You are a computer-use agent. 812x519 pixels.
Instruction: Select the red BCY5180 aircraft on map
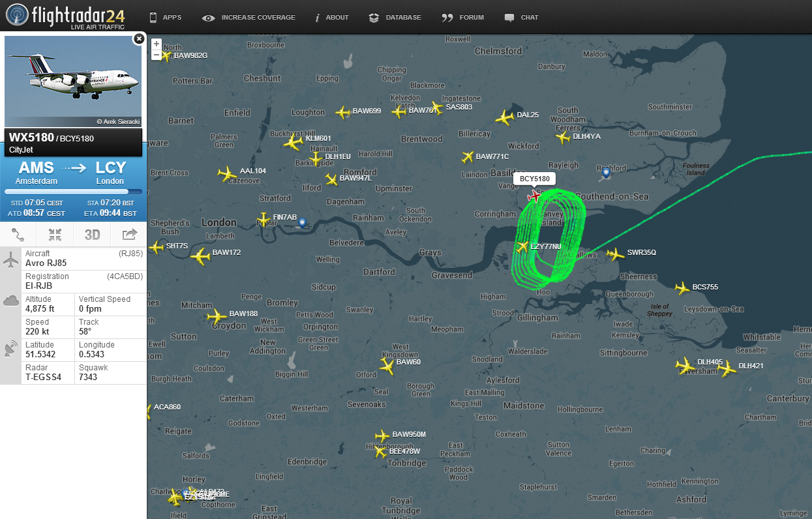pos(535,196)
